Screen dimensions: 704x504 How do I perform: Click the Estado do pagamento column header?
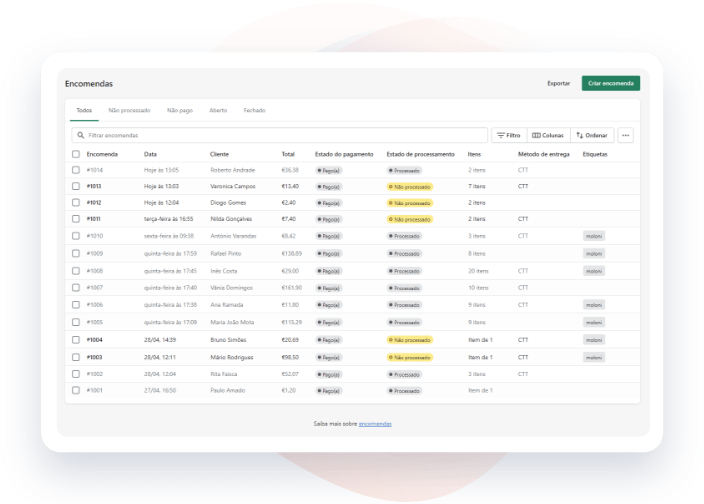point(344,154)
